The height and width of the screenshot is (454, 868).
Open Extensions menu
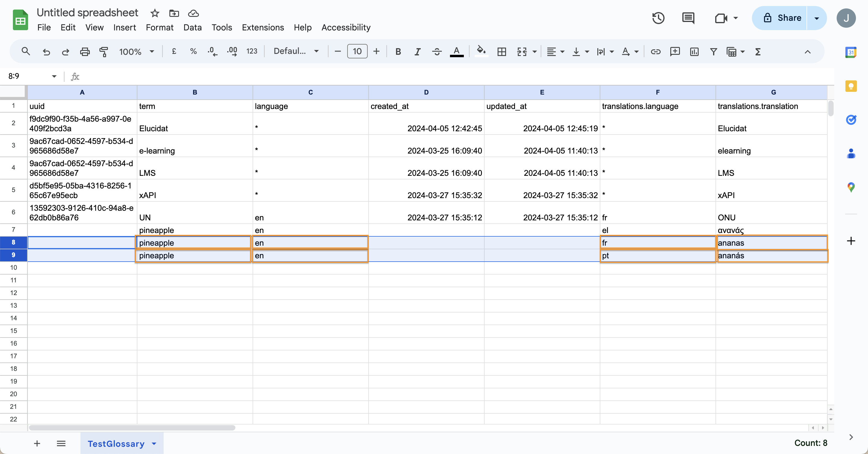pos(263,27)
